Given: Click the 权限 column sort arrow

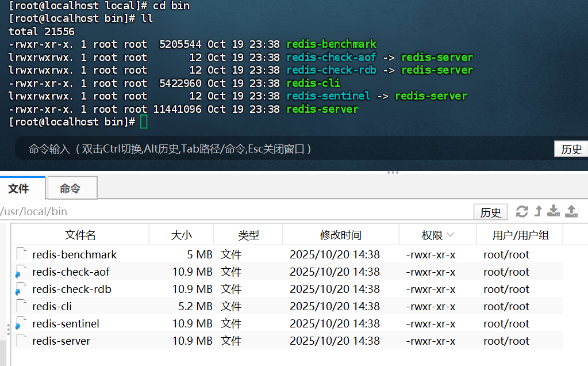Looking at the screenshot, I should coord(451,235).
